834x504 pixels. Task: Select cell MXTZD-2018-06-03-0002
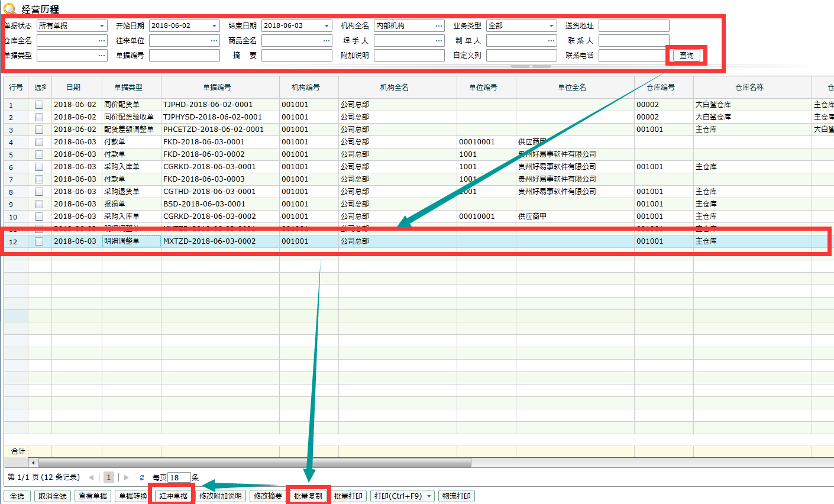pos(220,241)
